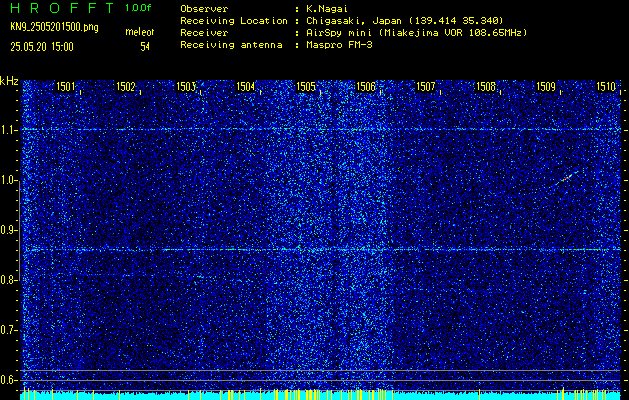Select Maspro FM-3 antenna value
Screen dimensions: 629x400
[x=339, y=45]
